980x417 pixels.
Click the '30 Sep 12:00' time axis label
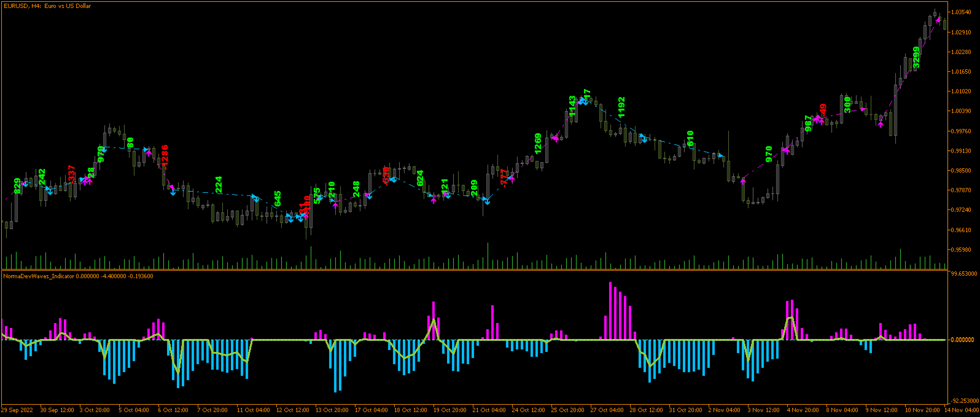(x=57, y=410)
